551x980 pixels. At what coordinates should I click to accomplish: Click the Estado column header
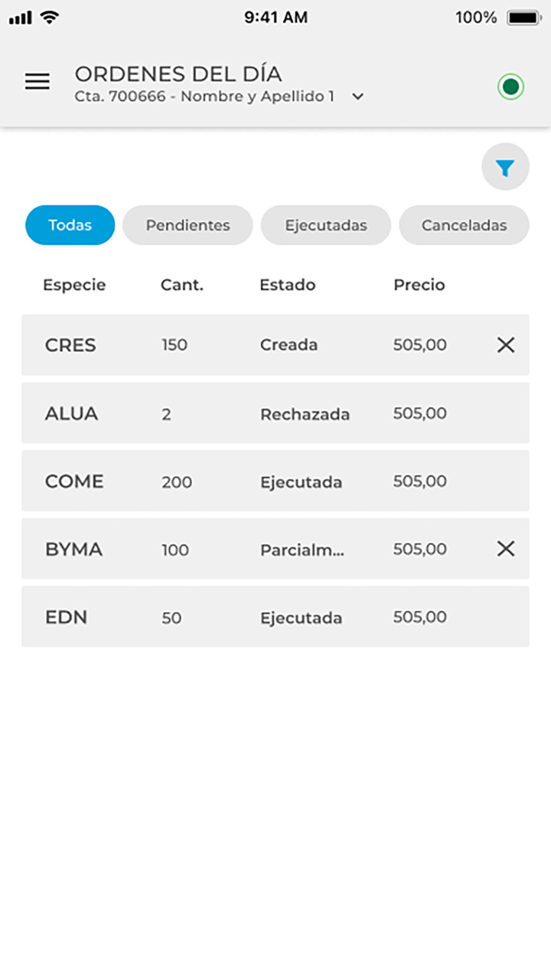[287, 285]
